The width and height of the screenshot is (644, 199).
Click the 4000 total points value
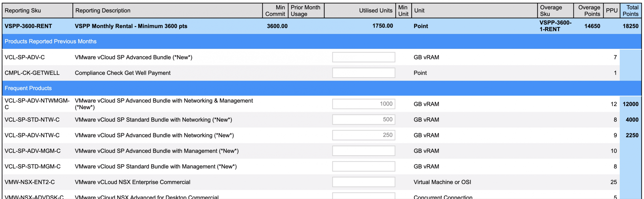click(632, 120)
